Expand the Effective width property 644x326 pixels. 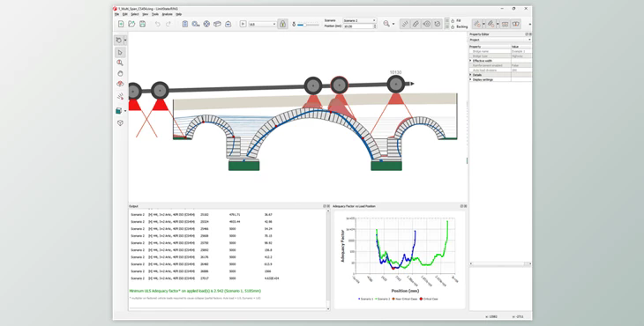click(x=471, y=61)
